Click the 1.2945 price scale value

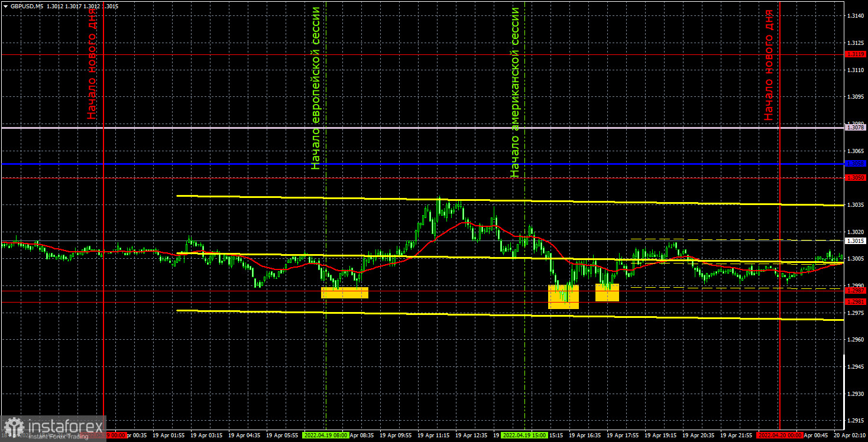click(855, 366)
